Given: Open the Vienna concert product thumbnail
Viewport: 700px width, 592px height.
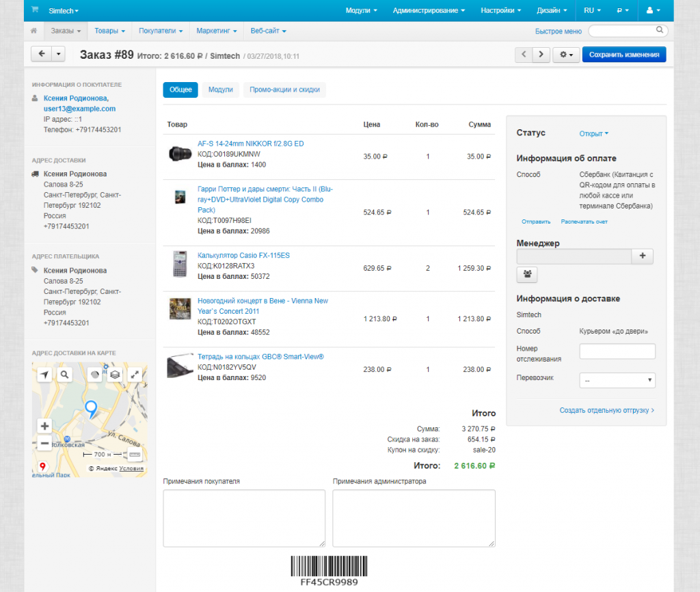Looking at the screenshot, I should pyautogui.click(x=180, y=308).
